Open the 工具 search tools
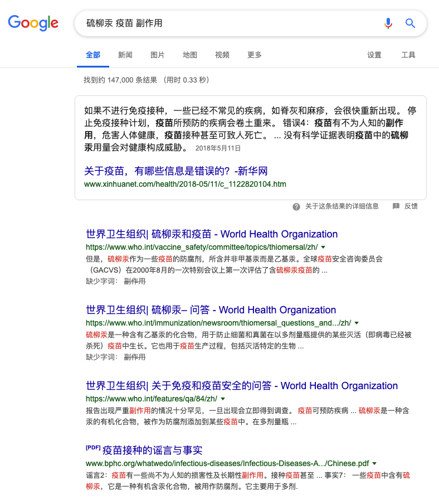The width and height of the screenshot is (439, 504). point(408,55)
